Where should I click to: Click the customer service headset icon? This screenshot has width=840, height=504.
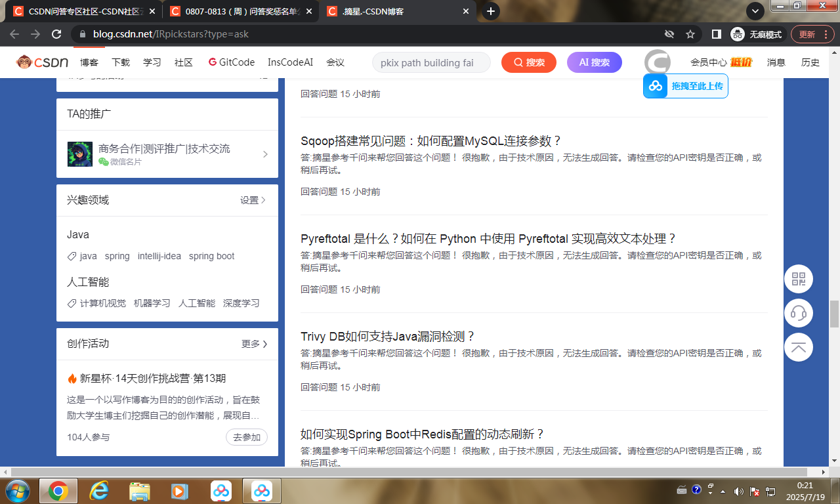[x=799, y=314]
